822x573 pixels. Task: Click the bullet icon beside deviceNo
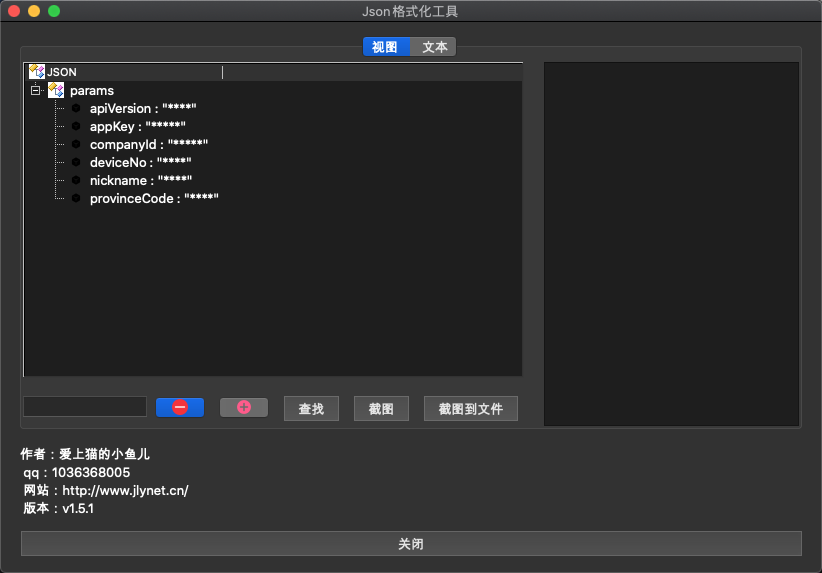click(76, 163)
